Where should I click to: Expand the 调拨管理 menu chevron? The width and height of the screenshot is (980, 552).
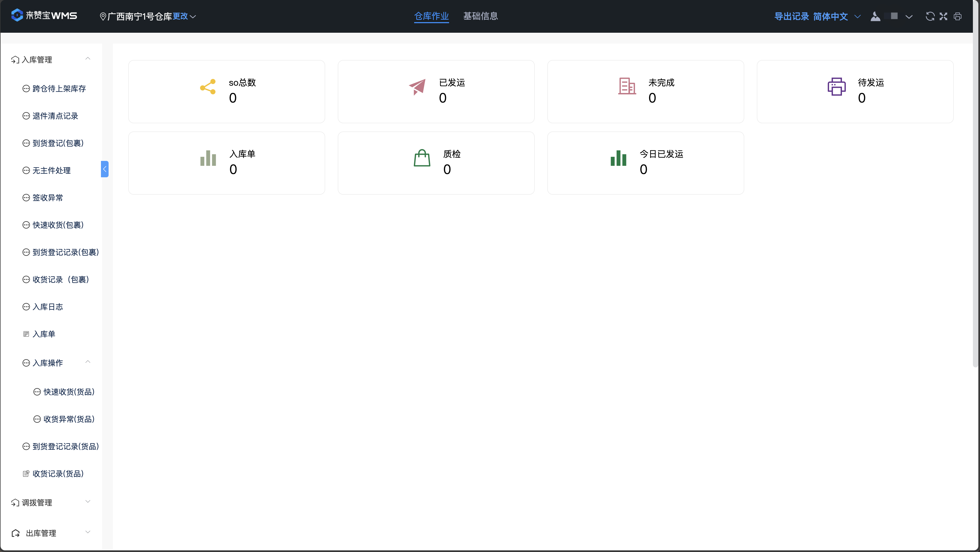(x=88, y=502)
